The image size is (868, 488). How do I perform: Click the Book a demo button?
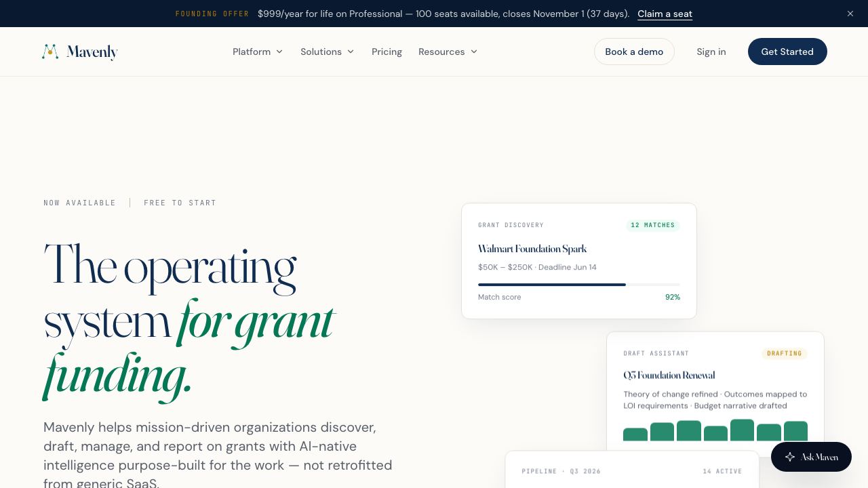point(634,52)
